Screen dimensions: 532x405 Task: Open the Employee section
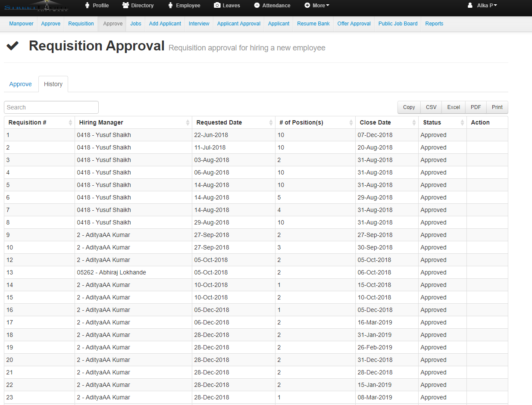[x=184, y=5]
